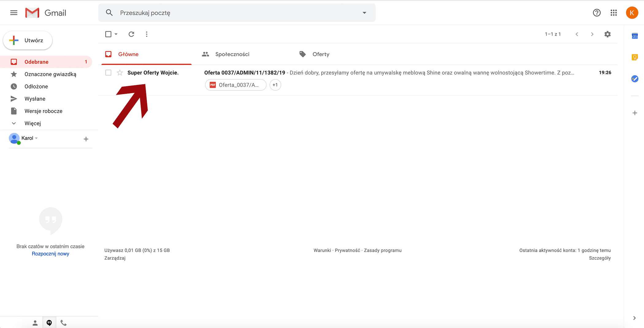Open the Prywatność link
644x328 pixels.
click(347, 250)
